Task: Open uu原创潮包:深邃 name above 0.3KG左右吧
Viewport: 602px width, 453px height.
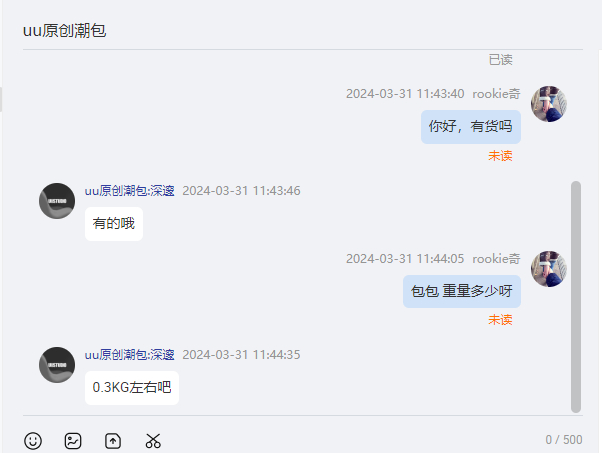Action: (x=129, y=355)
